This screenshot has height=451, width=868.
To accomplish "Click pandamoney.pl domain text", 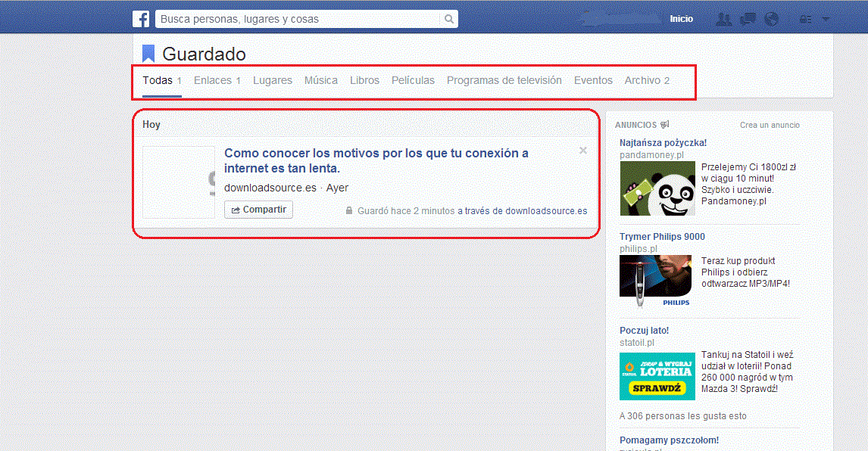I will click(x=651, y=155).
